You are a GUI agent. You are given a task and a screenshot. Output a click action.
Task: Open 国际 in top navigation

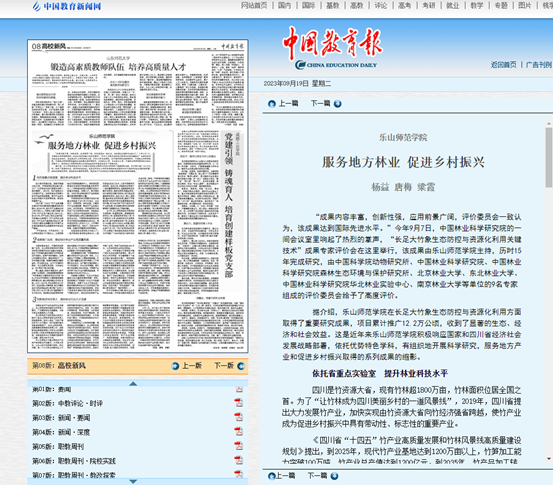[308, 6]
